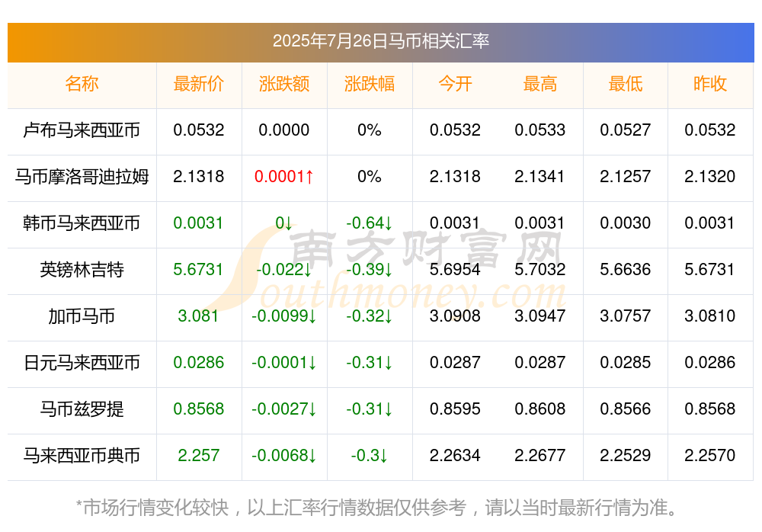Select the 马币摩洛哥迪拉姆 row name
The height and width of the screenshot is (532, 762).
82,176
